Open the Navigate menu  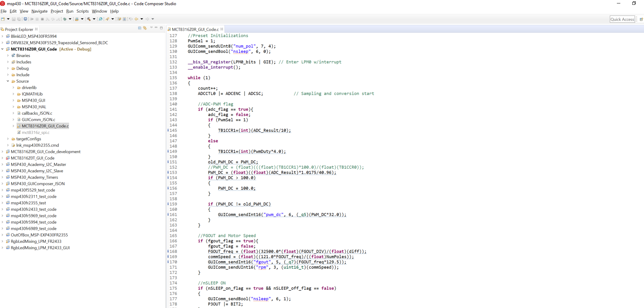click(x=39, y=11)
